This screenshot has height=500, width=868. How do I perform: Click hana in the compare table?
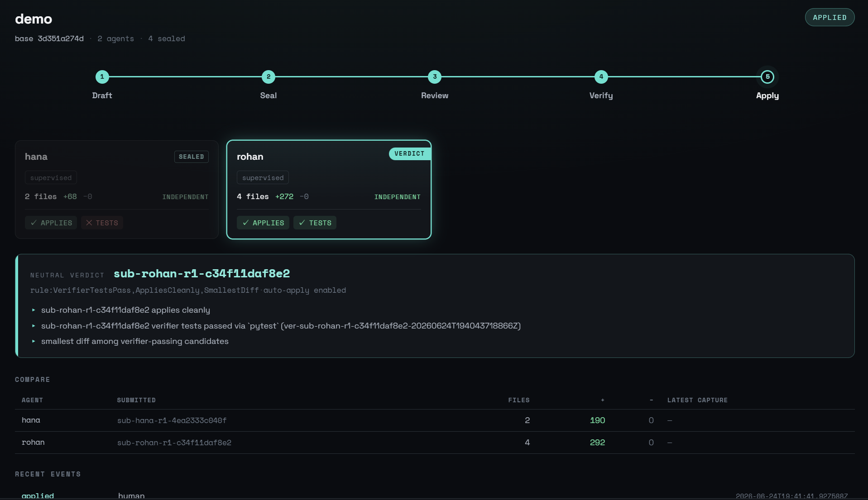(31, 420)
